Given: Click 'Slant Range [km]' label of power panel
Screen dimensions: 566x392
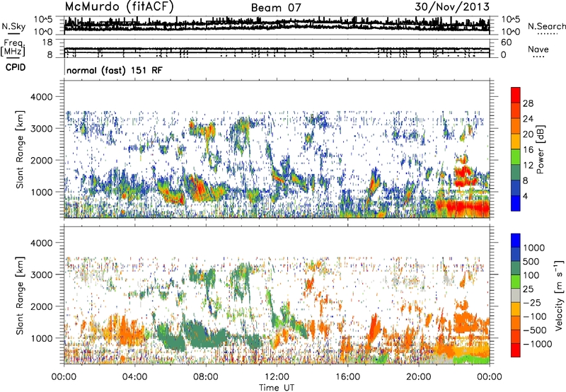Looking at the screenshot, I should pyautogui.click(x=21, y=149).
